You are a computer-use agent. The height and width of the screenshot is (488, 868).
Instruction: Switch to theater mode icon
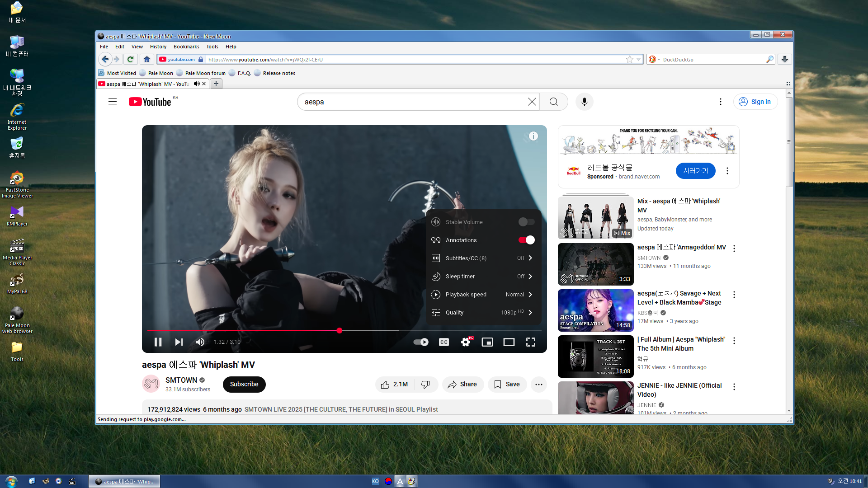click(x=509, y=342)
